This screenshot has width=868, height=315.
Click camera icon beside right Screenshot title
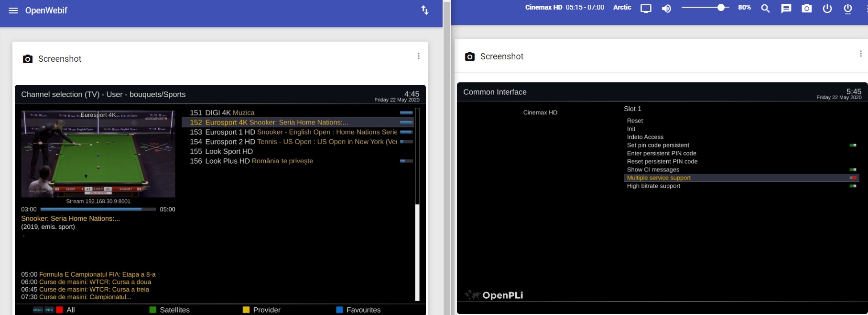tap(470, 56)
